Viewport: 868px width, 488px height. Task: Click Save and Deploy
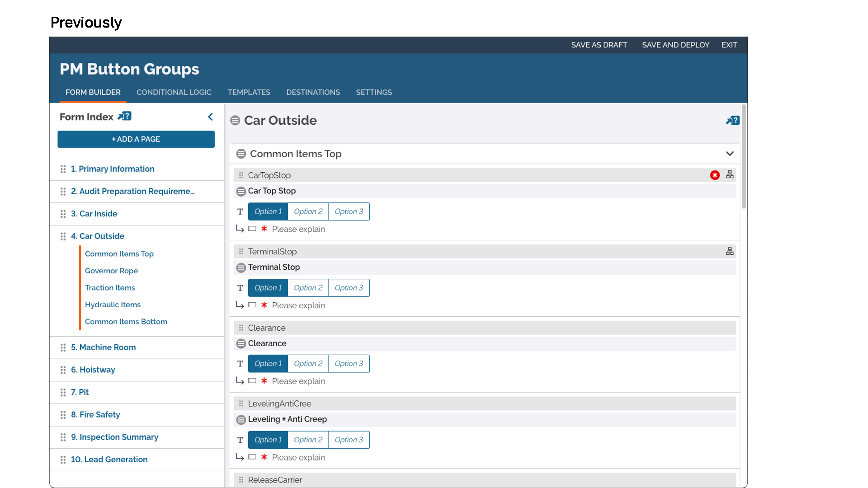coord(675,45)
